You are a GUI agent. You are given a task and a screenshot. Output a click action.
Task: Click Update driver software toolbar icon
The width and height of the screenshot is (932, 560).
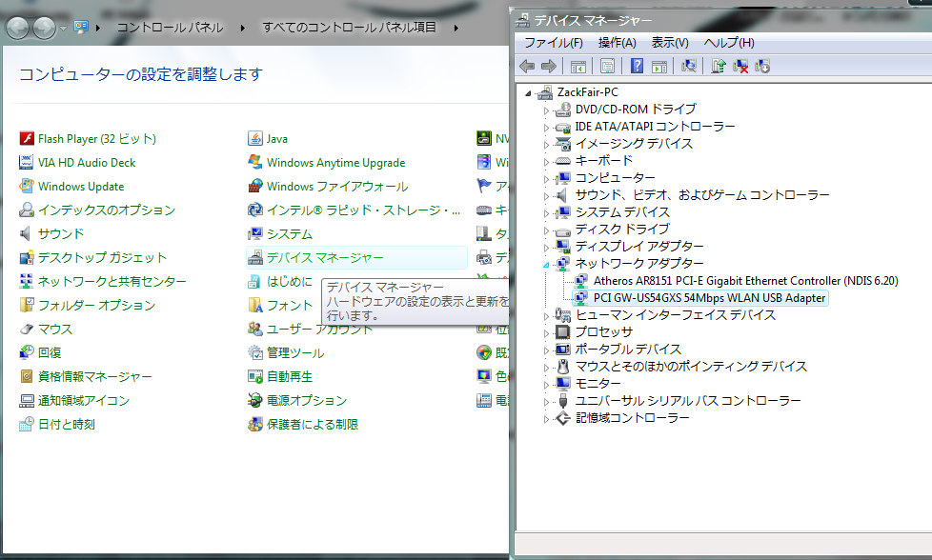click(719, 66)
